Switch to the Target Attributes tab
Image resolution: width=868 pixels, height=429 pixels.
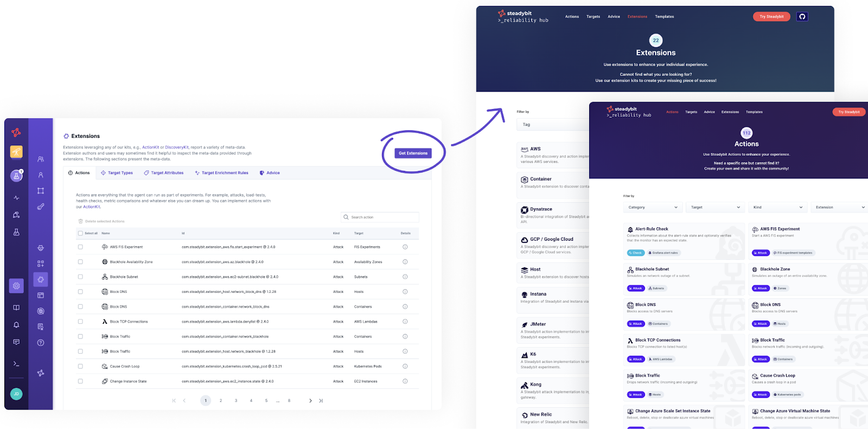click(164, 173)
